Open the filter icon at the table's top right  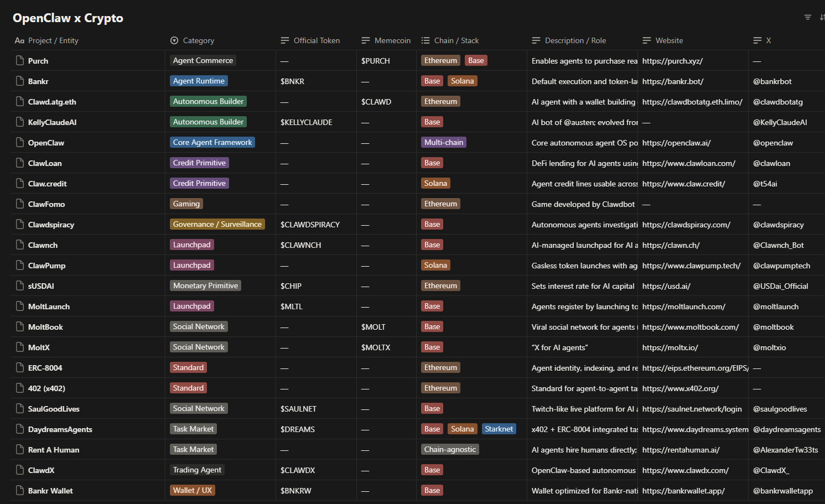tap(808, 18)
